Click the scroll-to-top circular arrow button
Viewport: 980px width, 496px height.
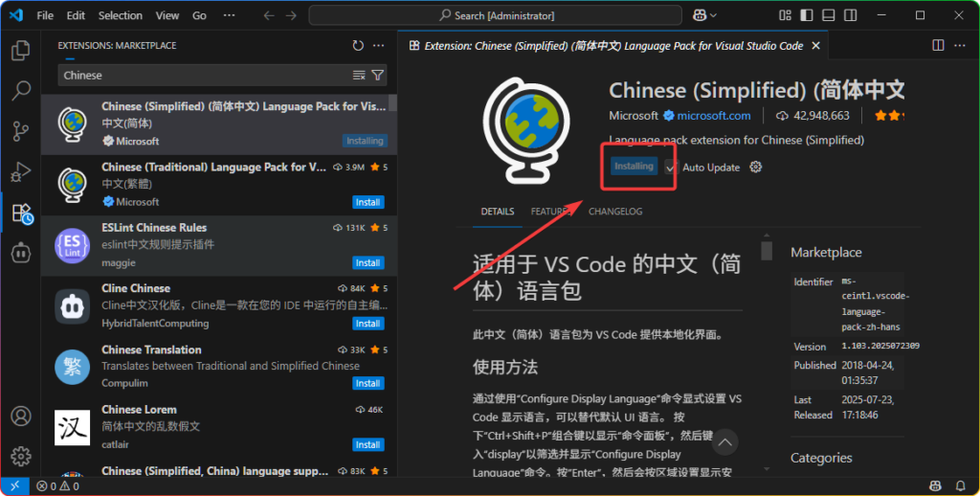pos(724,442)
